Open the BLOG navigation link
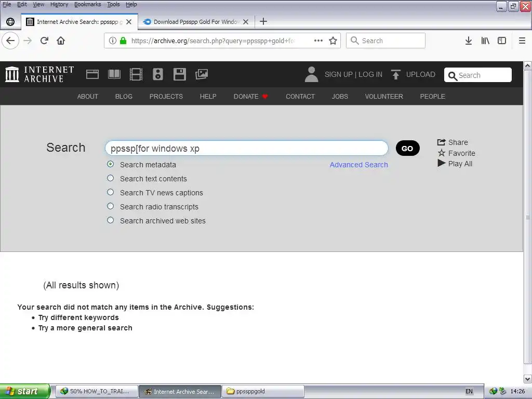The width and height of the screenshot is (532, 399). tap(124, 97)
